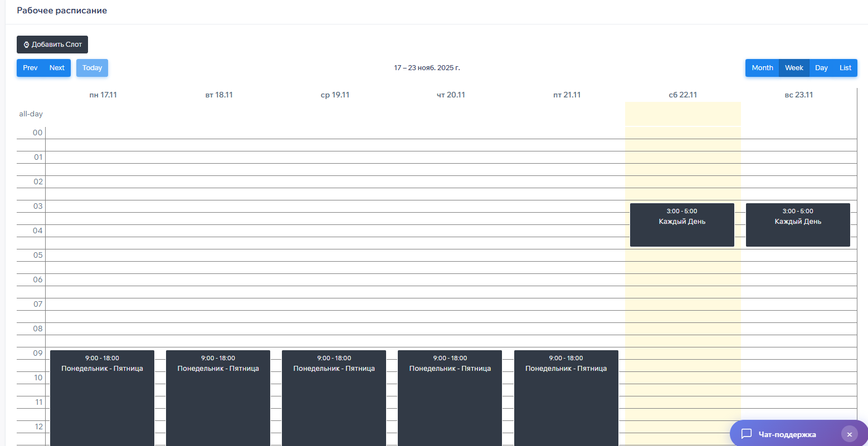Screen dimensions: 868x446
Task: Switch to Month view
Action: click(762, 68)
